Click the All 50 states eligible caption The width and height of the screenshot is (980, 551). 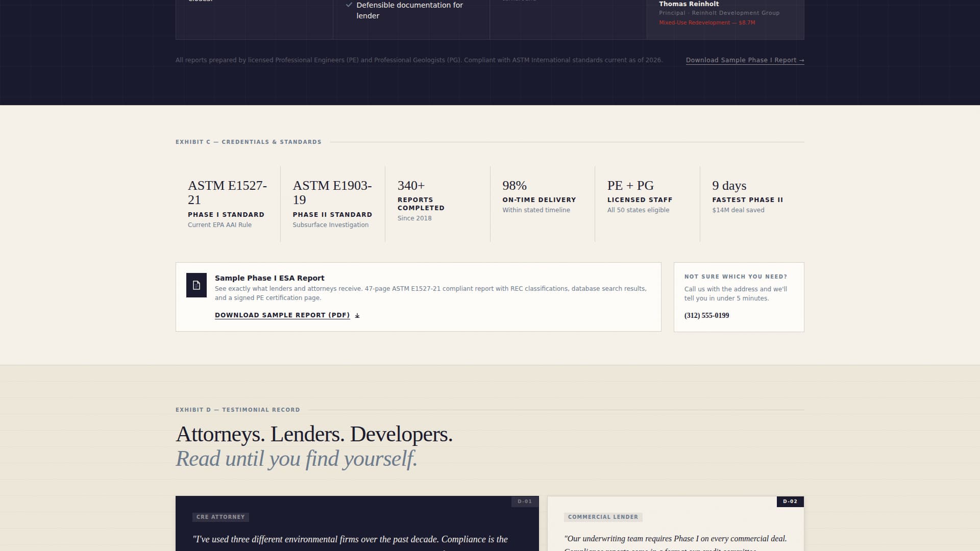pyautogui.click(x=638, y=210)
